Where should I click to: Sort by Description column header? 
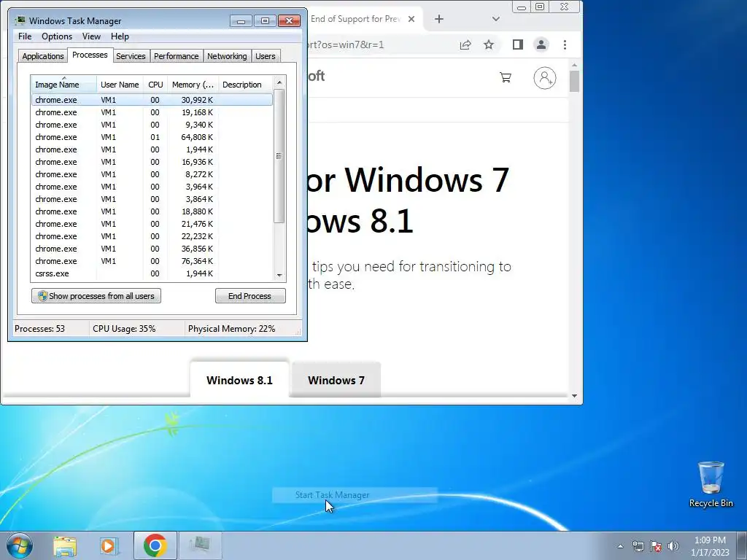[245, 84]
